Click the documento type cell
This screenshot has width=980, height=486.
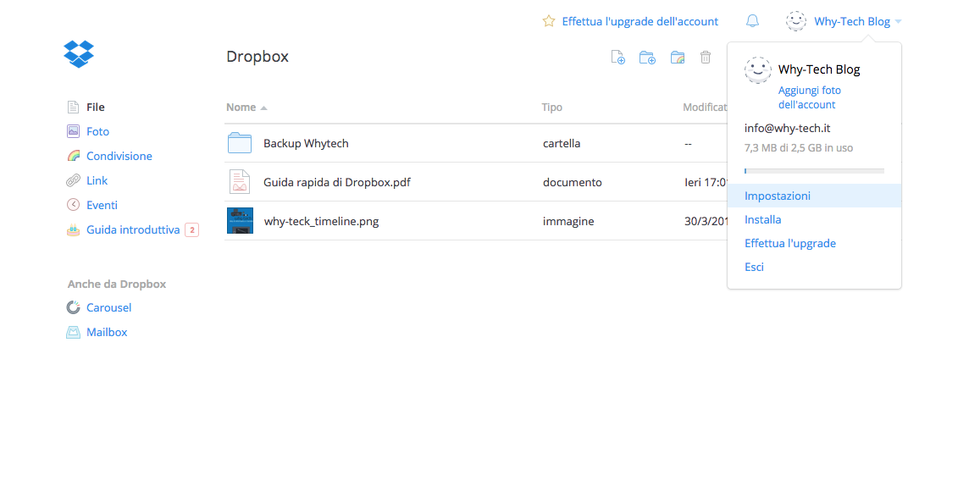pos(572,182)
